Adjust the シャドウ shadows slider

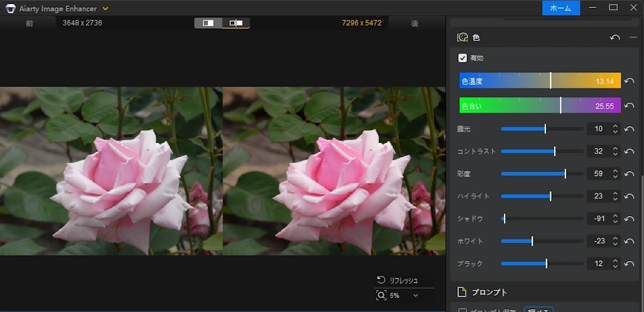coord(542,219)
